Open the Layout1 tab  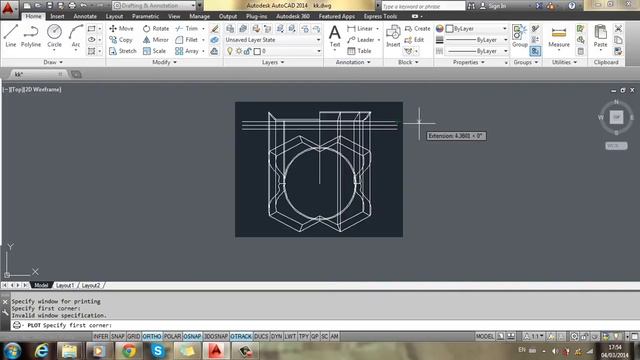(x=65, y=285)
